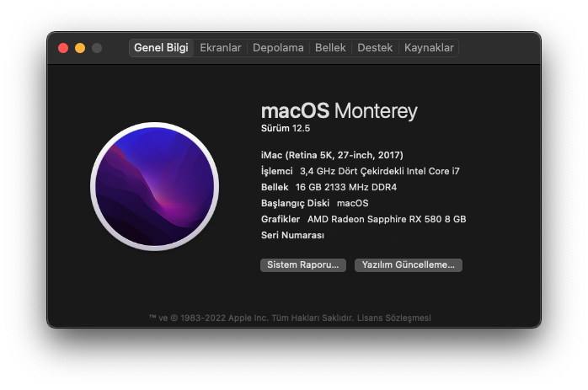Select the Depolama tab

click(278, 48)
